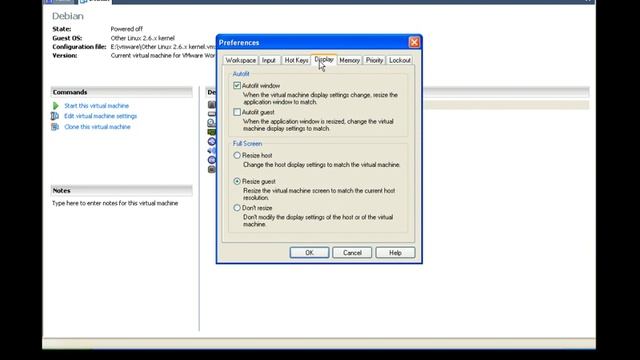Choose the Don't resize radio option
This screenshot has height=360, width=640.
coord(237,208)
